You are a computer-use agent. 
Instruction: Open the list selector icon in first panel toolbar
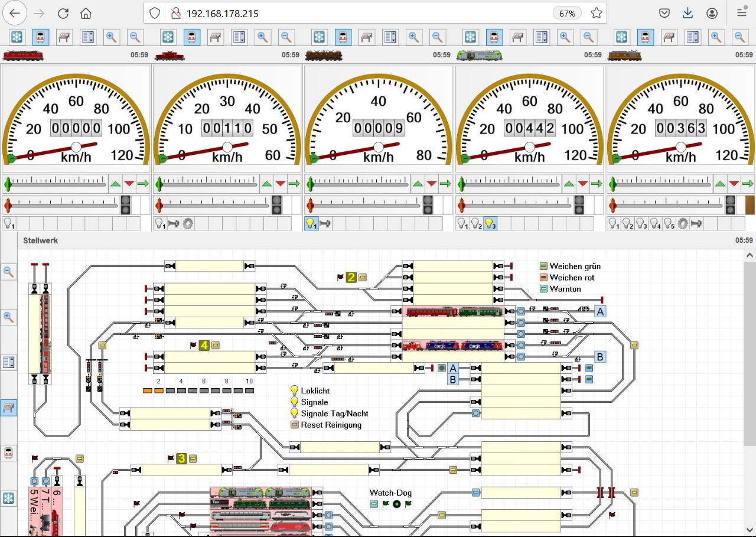(x=88, y=37)
